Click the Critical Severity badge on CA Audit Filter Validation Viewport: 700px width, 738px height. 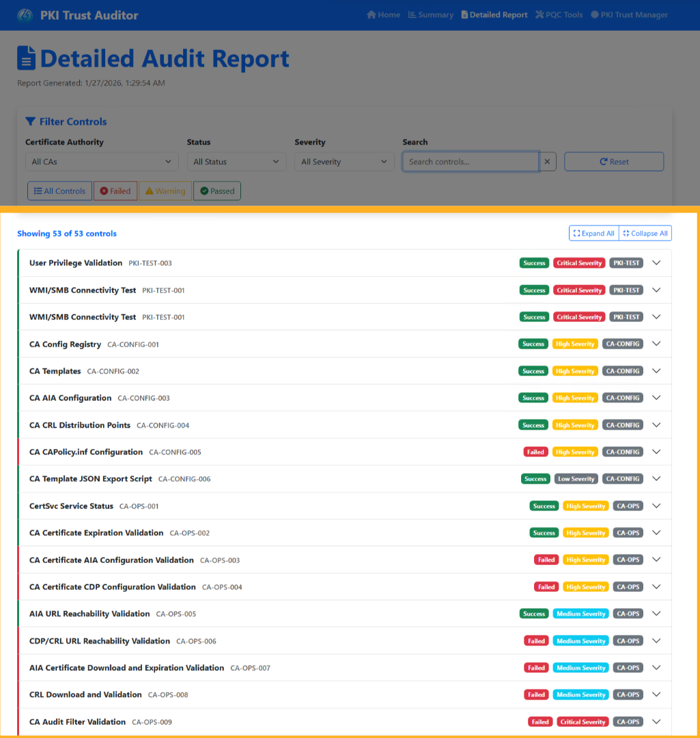point(582,722)
